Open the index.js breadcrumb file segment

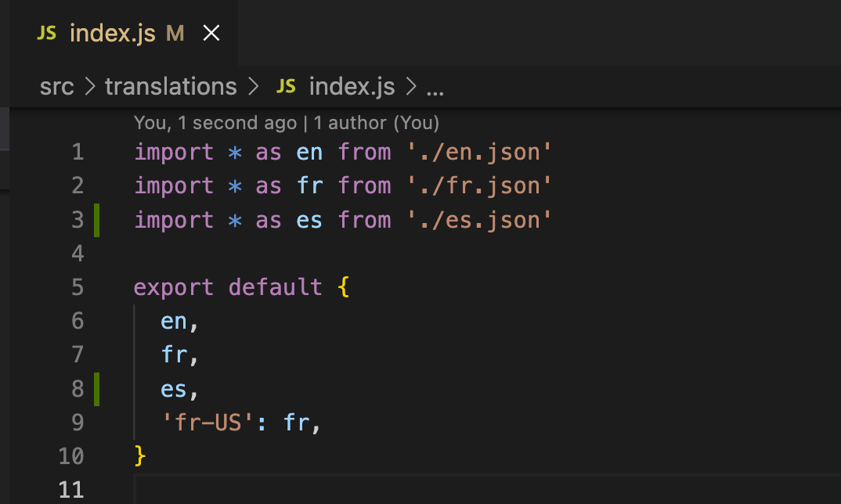pyautogui.click(x=352, y=87)
